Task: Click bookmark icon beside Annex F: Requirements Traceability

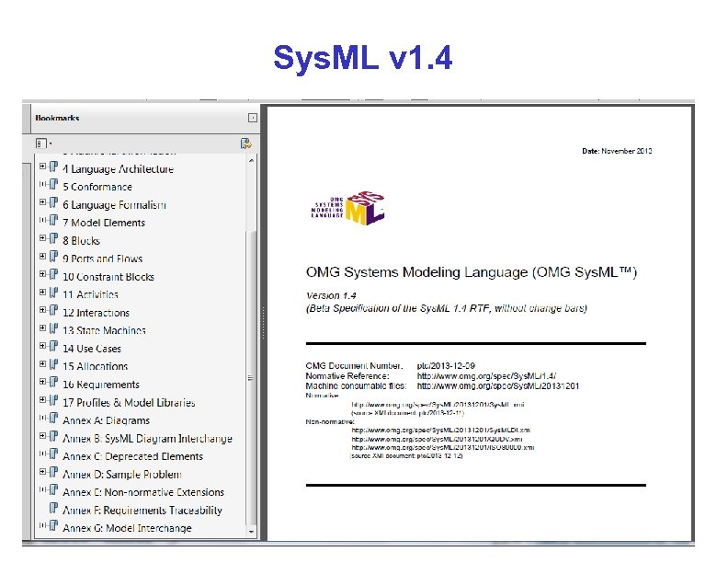Action: [54, 508]
